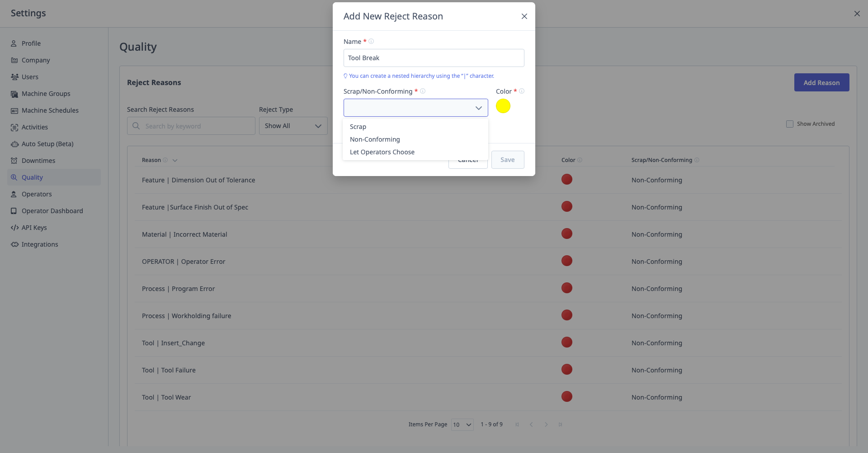This screenshot has height=453, width=868.
Task: Click the sort chevron next to Reason header
Action: pyautogui.click(x=175, y=160)
